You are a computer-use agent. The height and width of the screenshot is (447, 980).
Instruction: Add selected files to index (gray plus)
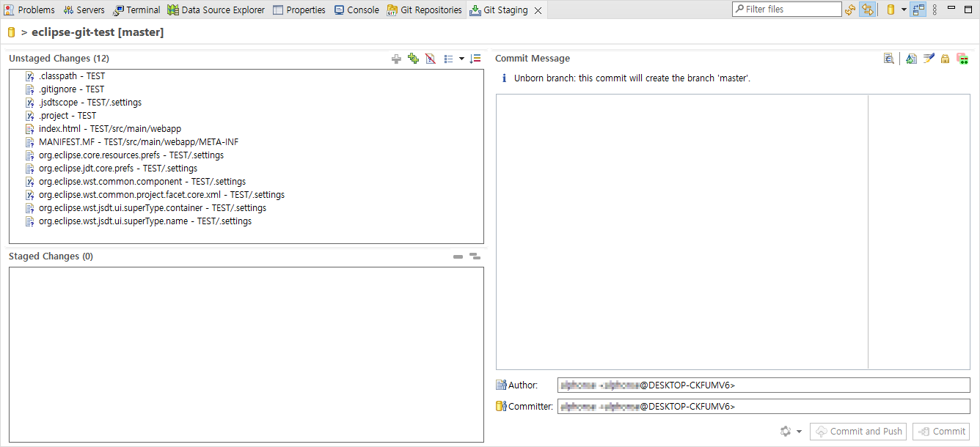(396, 59)
